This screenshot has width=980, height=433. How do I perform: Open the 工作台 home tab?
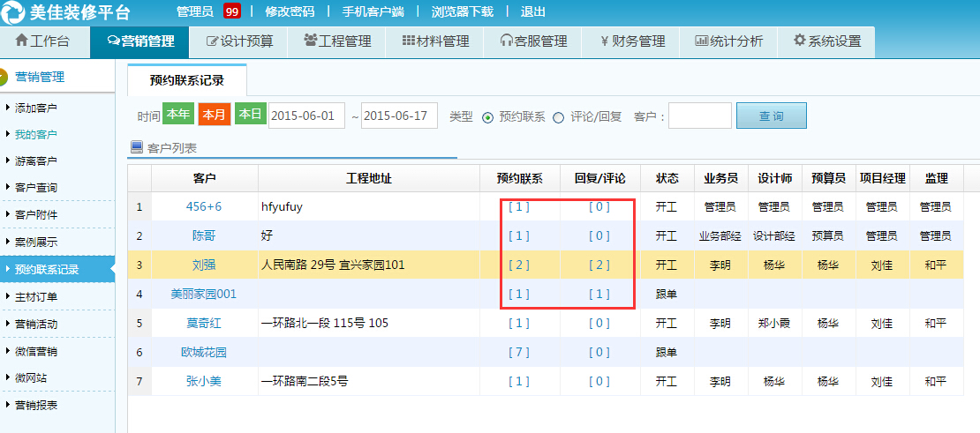tap(46, 41)
